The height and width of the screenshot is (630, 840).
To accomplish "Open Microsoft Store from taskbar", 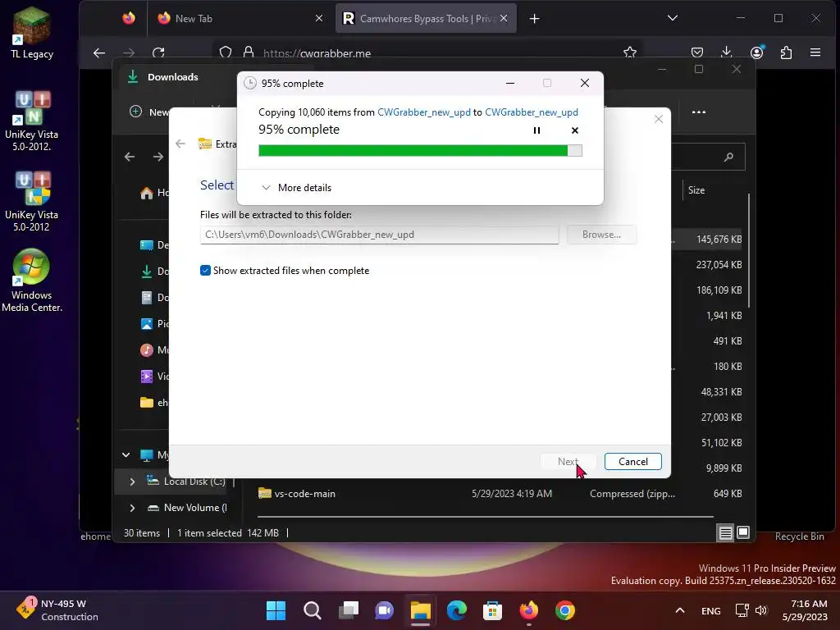I will click(x=492, y=610).
